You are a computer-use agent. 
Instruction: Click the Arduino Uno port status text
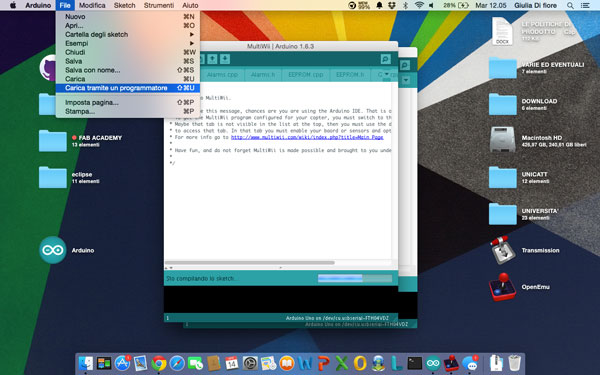pos(337,318)
